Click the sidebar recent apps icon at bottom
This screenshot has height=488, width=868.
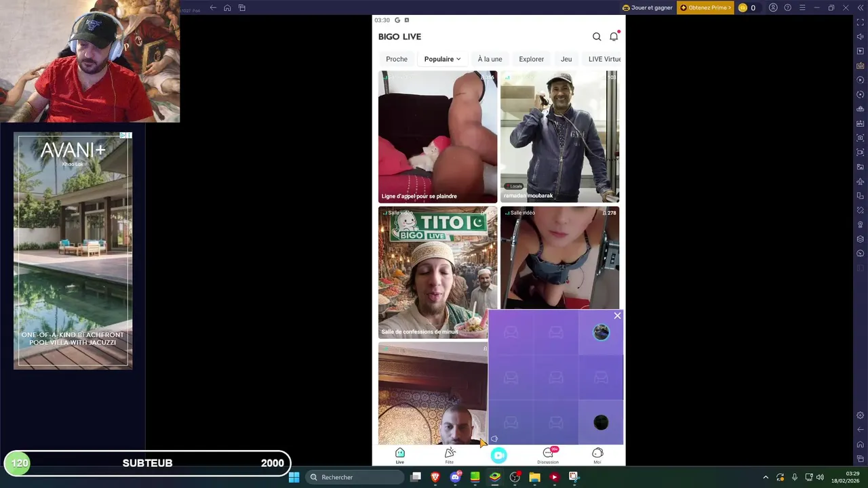(x=861, y=459)
